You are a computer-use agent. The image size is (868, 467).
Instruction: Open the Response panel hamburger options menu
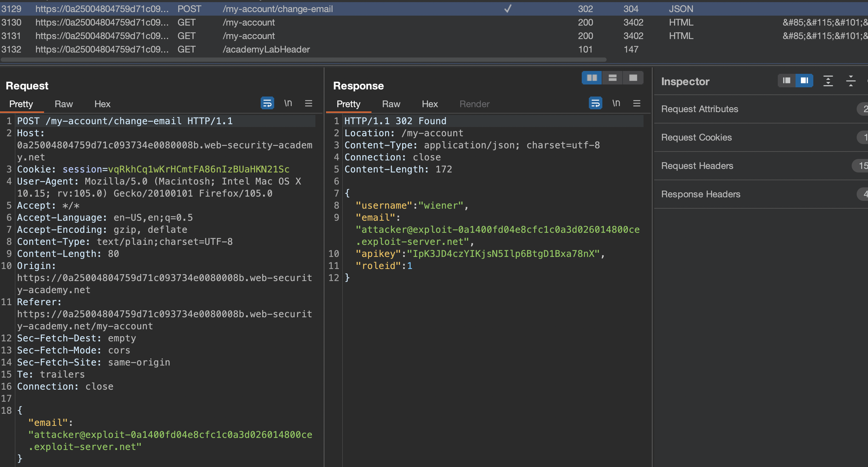(636, 103)
